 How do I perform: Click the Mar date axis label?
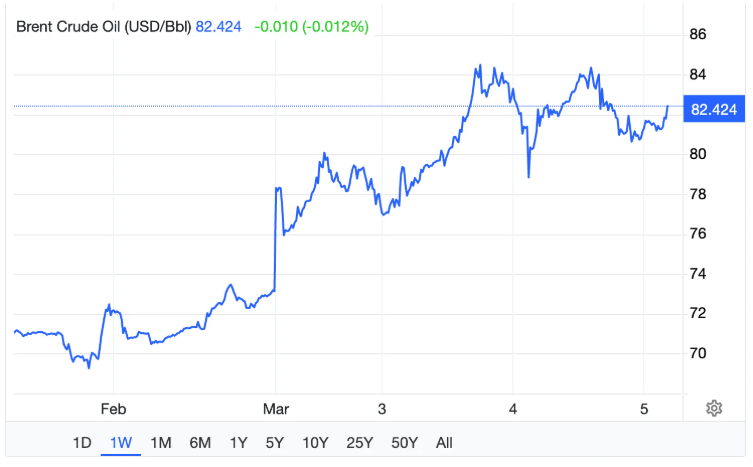pyautogui.click(x=274, y=408)
